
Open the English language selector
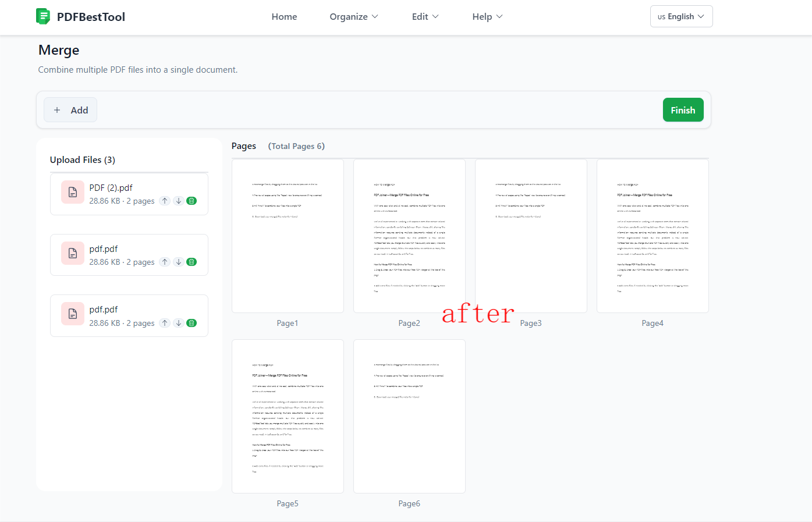coord(681,16)
